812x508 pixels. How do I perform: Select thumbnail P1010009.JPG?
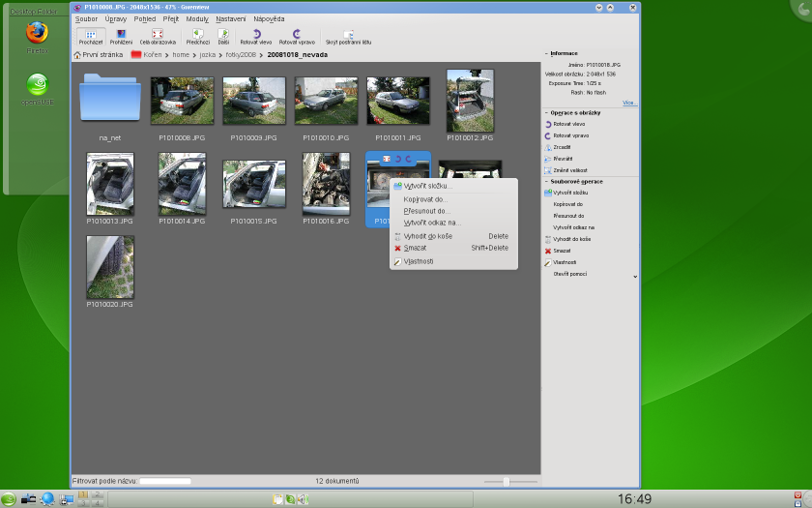253,101
